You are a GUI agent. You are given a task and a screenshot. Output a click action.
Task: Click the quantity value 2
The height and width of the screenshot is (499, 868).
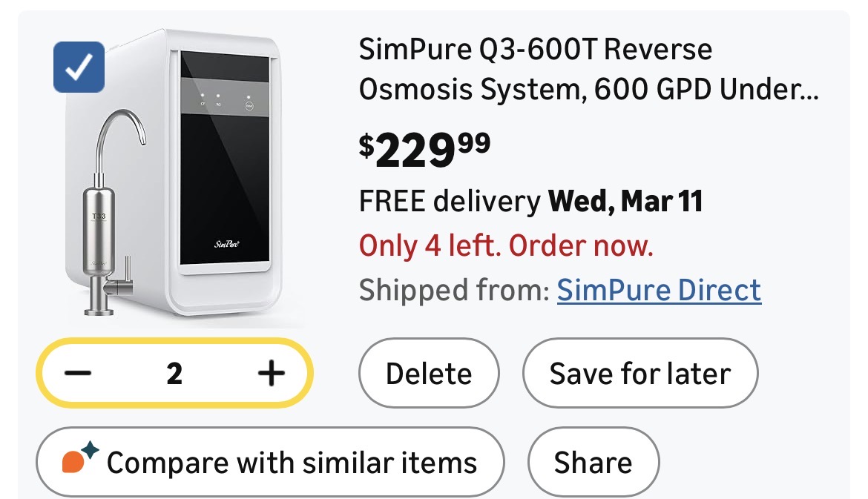[x=174, y=374]
